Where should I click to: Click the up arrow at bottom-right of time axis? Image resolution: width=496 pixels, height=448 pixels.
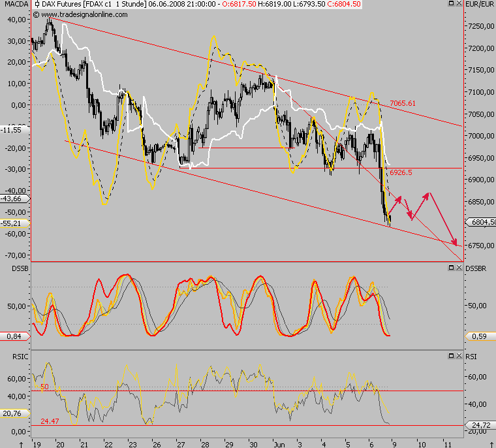point(492,445)
